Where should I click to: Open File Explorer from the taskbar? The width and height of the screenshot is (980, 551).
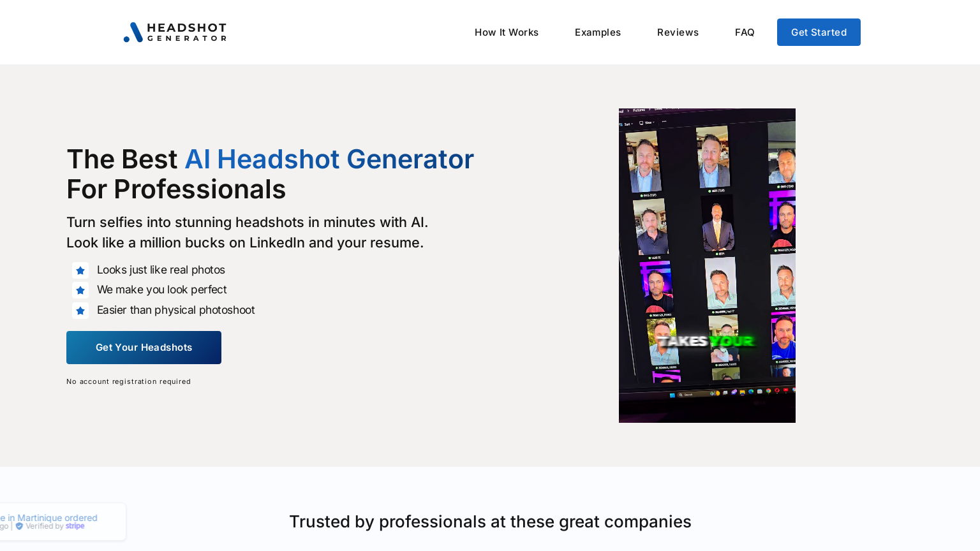tap(742, 392)
